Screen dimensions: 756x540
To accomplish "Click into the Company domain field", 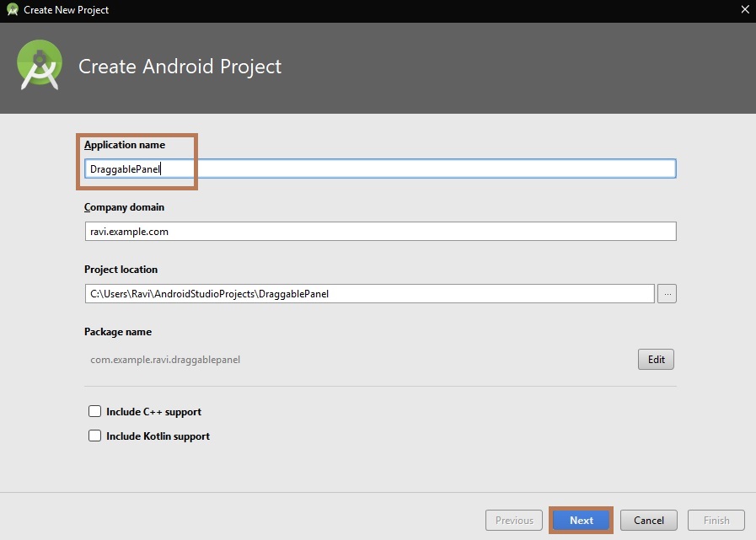I will click(x=379, y=232).
